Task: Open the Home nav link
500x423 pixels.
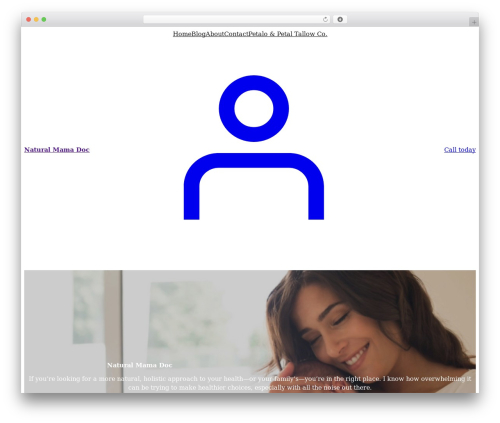Action: tap(182, 34)
